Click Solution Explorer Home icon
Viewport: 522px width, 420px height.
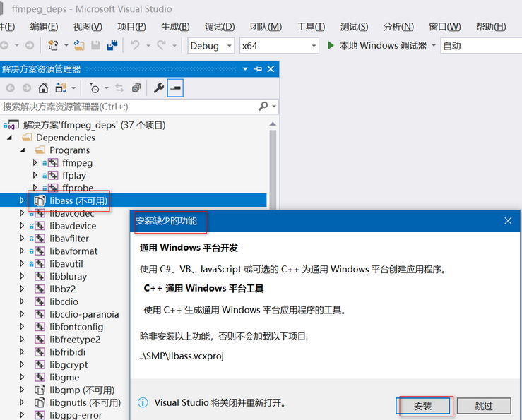(43, 88)
